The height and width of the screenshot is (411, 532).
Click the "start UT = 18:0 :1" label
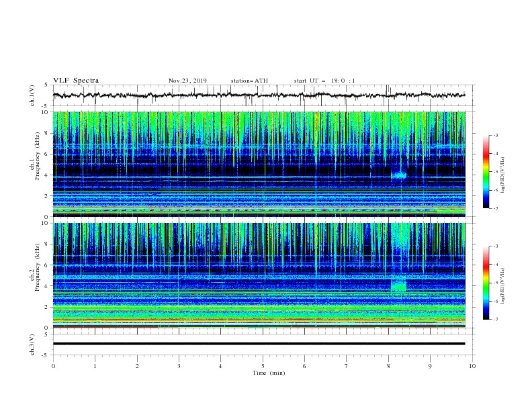coord(324,81)
